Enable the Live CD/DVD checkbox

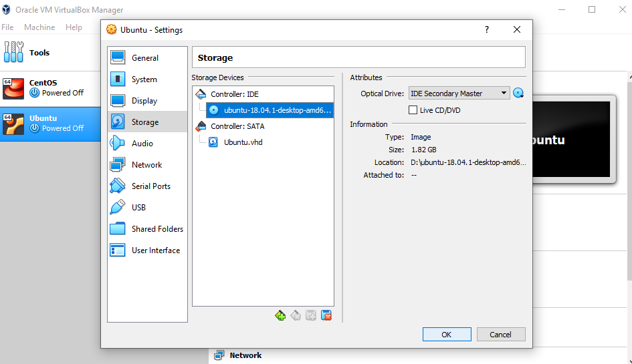coord(413,110)
